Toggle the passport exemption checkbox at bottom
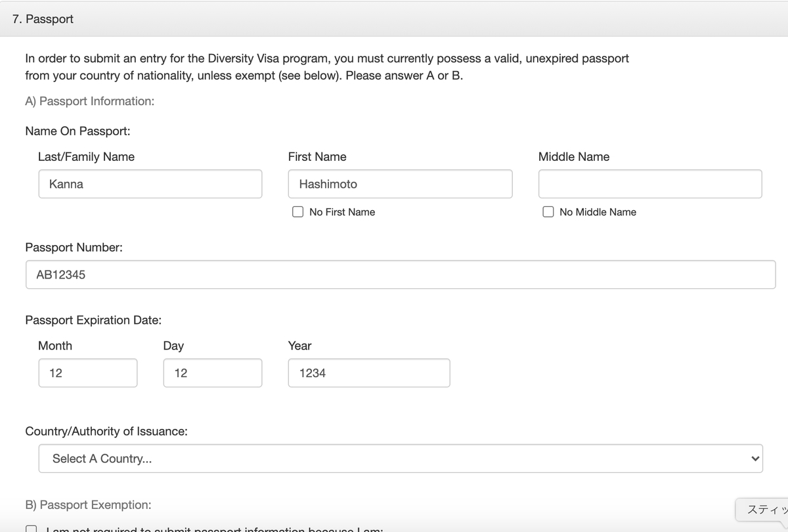This screenshot has height=532, width=788. point(31,527)
